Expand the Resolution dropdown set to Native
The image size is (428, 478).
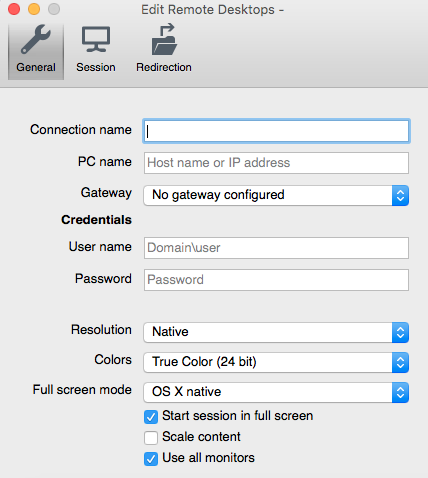[x=276, y=332]
